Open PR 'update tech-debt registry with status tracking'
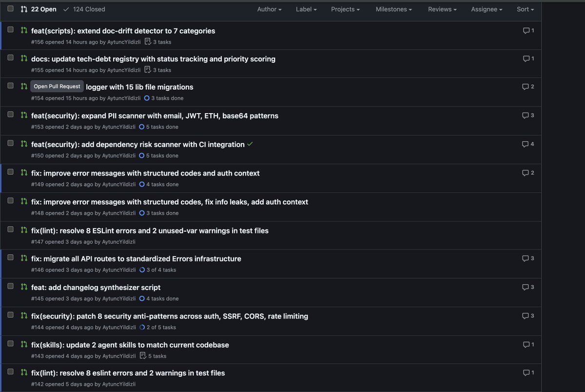The image size is (585, 392). (x=153, y=59)
